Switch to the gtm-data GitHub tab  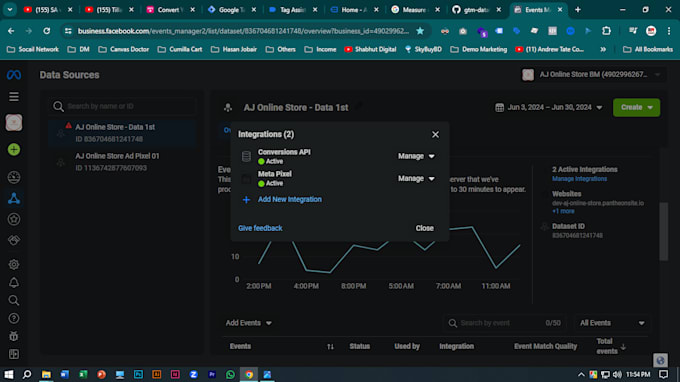coord(476,10)
